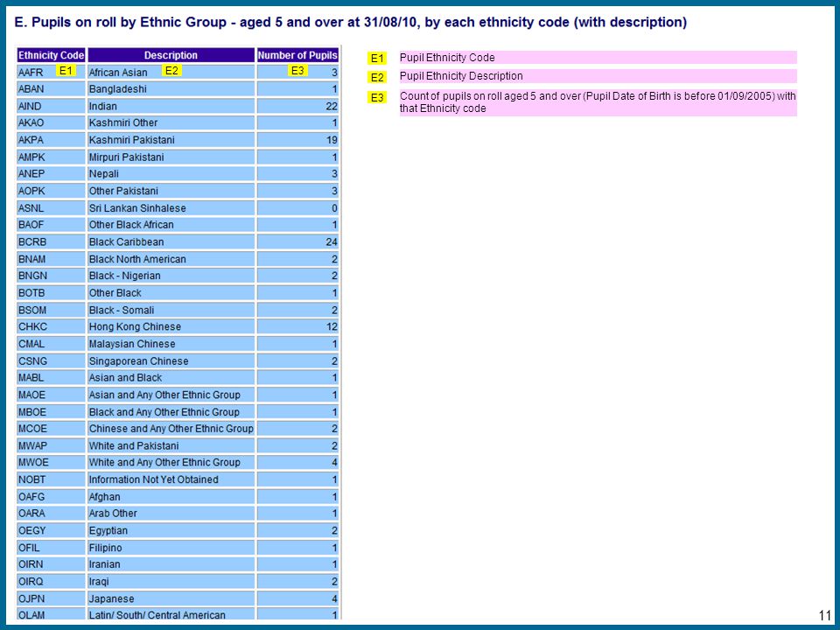
Task: Select the Nepali description cell
Action: coord(171,173)
